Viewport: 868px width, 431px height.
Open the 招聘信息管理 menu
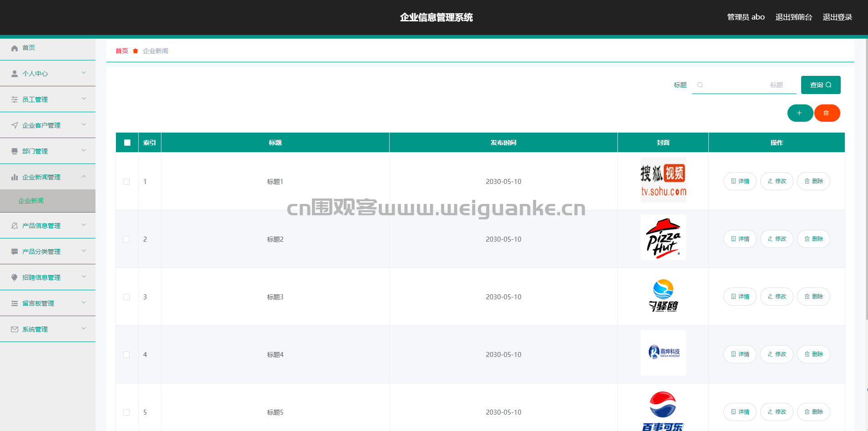point(48,277)
